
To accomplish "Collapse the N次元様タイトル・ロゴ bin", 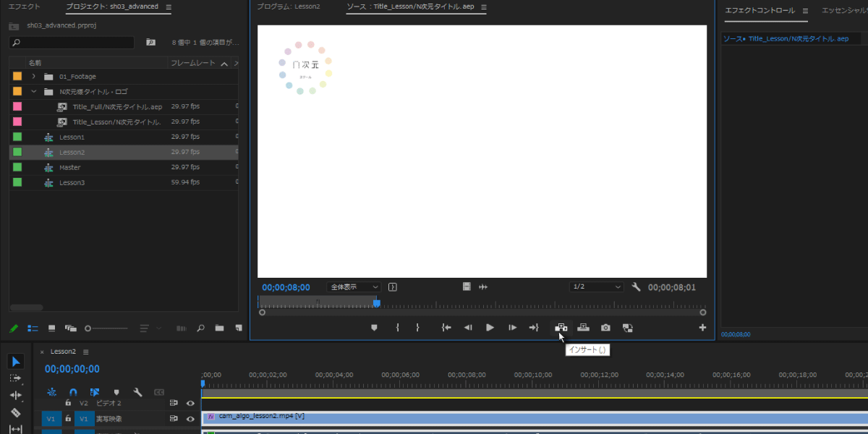I will (x=33, y=92).
